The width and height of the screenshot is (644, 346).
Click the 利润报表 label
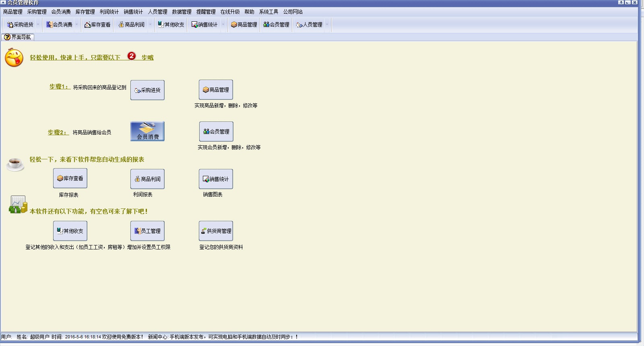point(143,194)
